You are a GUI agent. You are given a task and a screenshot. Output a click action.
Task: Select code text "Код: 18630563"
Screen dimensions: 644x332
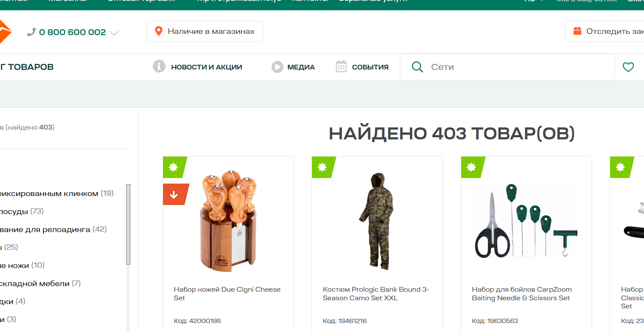click(495, 321)
